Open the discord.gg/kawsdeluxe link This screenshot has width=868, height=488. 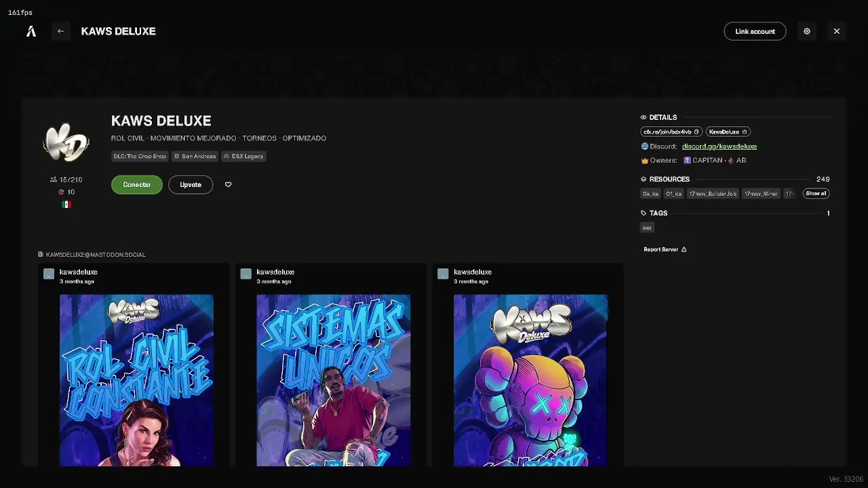click(x=719, y=146)
